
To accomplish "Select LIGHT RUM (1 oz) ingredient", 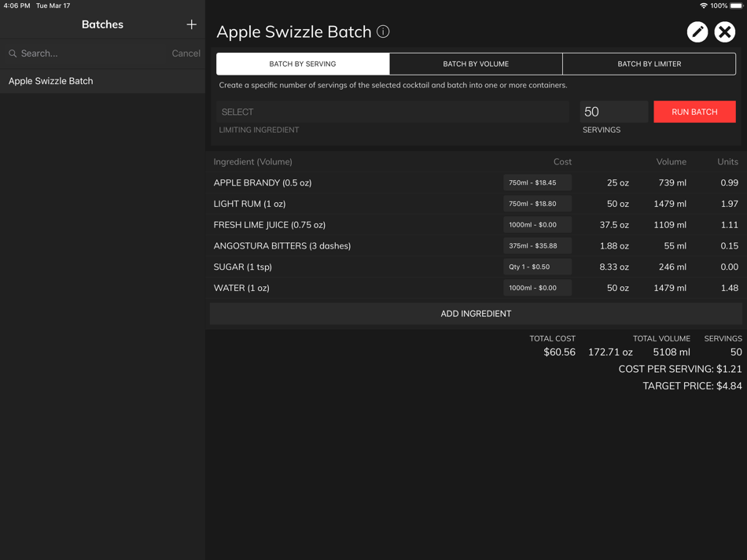I will click(x=249, y=204).
